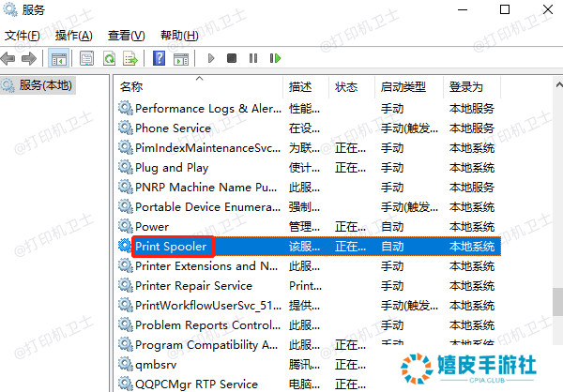Select the Program Compatibility Assistant service

tap(309, 345)
